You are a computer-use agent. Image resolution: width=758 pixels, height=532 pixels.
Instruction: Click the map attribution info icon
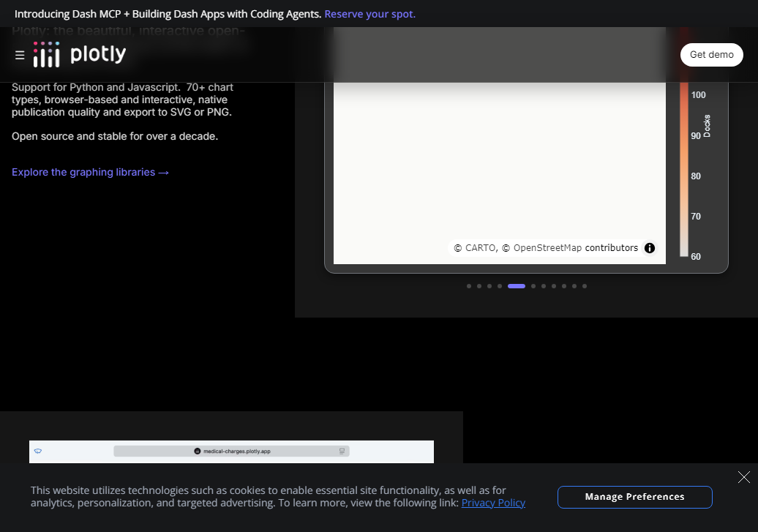(x=649, y=248)
